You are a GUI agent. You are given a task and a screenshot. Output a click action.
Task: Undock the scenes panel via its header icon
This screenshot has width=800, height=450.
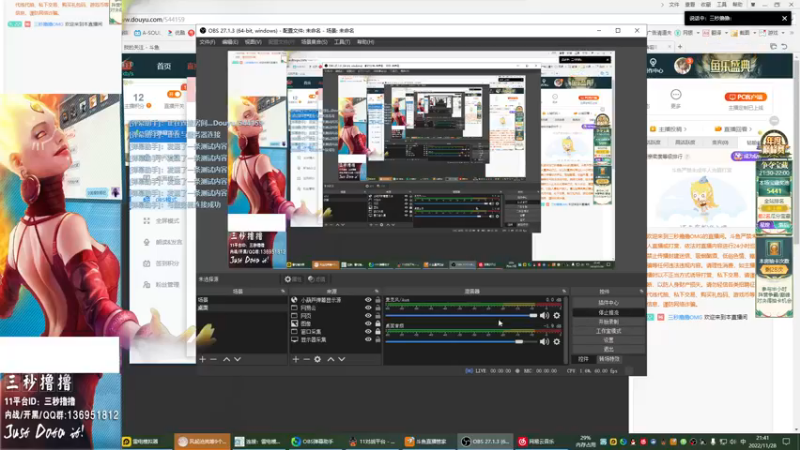click(283, 291)
